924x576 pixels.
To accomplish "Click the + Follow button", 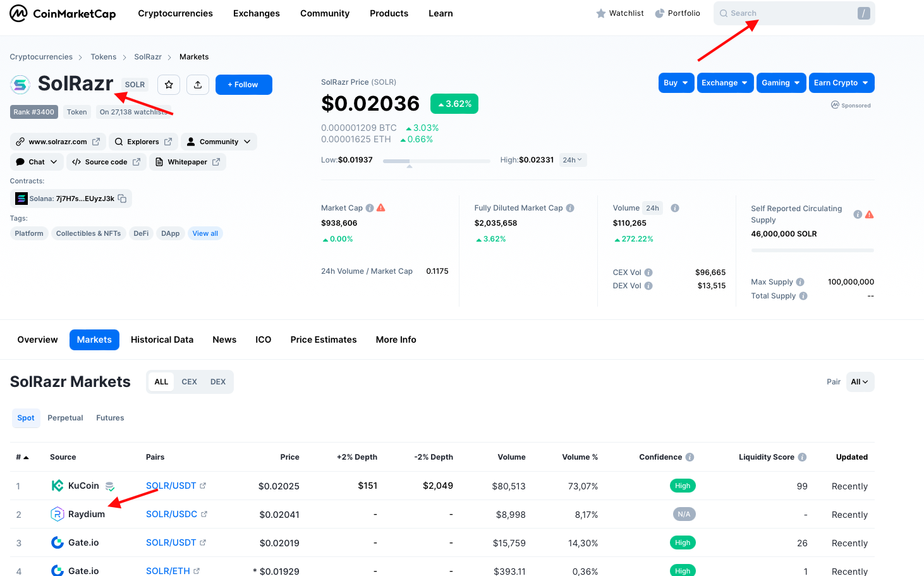I will point(244,85).
